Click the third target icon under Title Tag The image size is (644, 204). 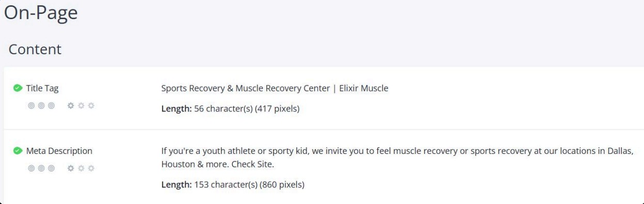51,105
